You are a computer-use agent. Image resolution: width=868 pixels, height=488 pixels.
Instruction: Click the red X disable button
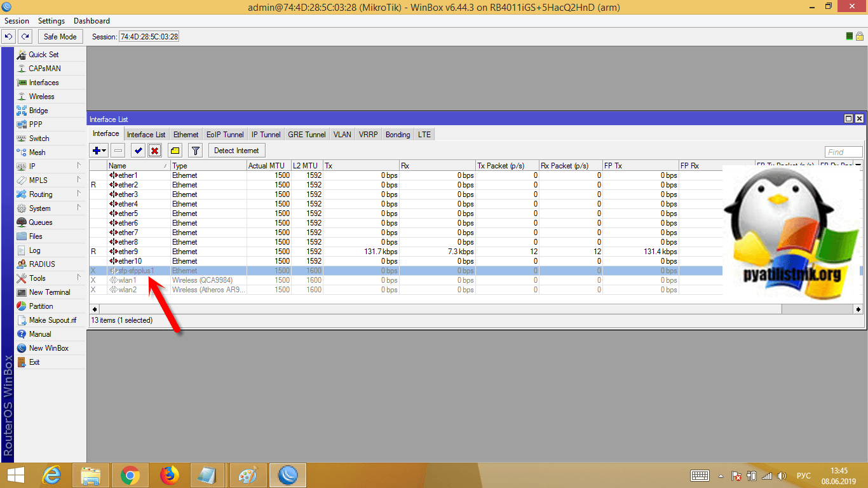pos(154,151)
